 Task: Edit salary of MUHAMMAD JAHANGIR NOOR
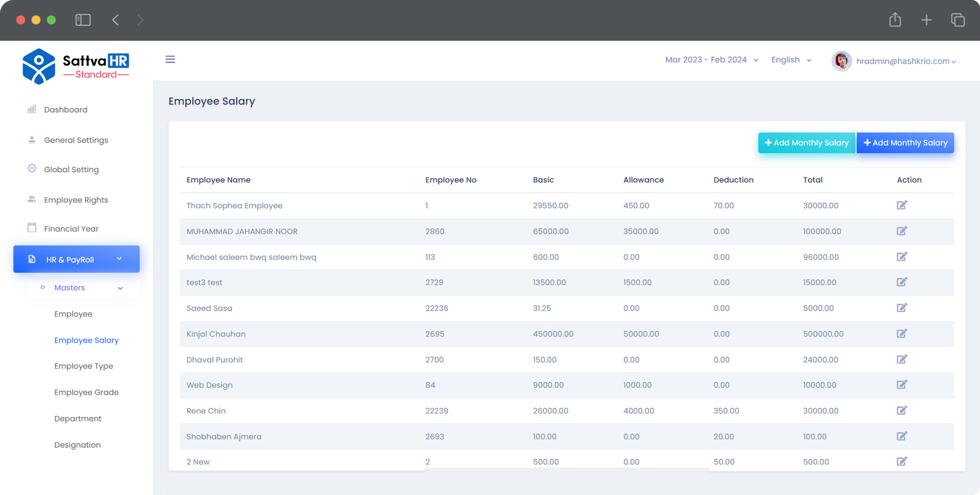pos(902,231)
